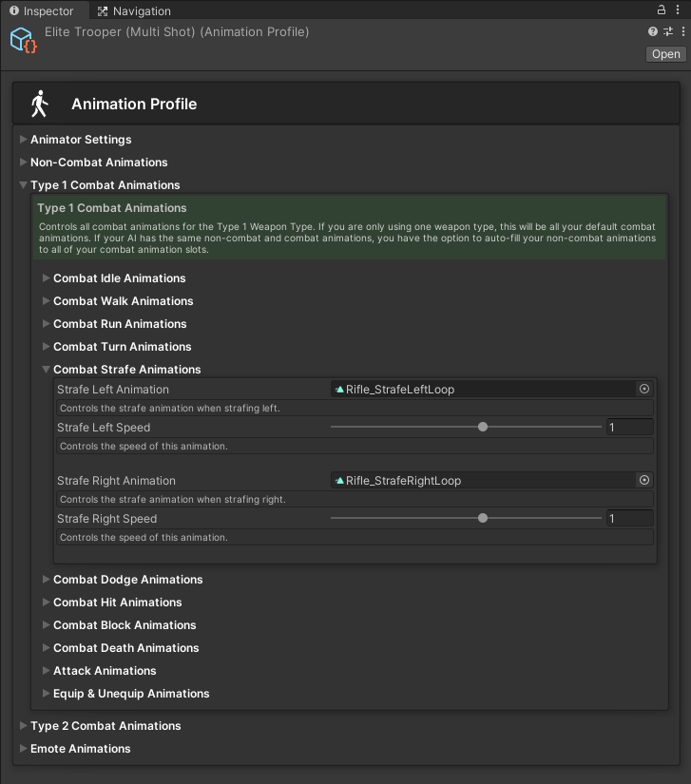Click the Strafe Left Speed slider handle
Viewport: 691px width, 784px height.
(483, 428)
